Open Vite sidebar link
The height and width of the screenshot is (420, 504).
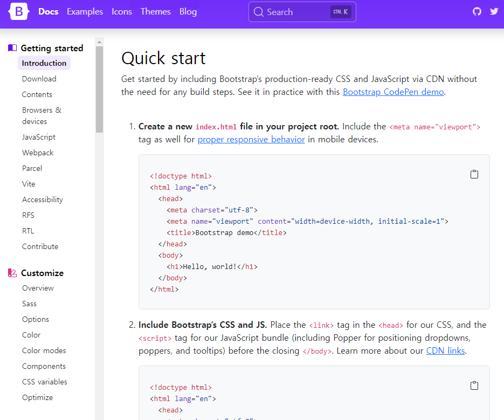29,184
